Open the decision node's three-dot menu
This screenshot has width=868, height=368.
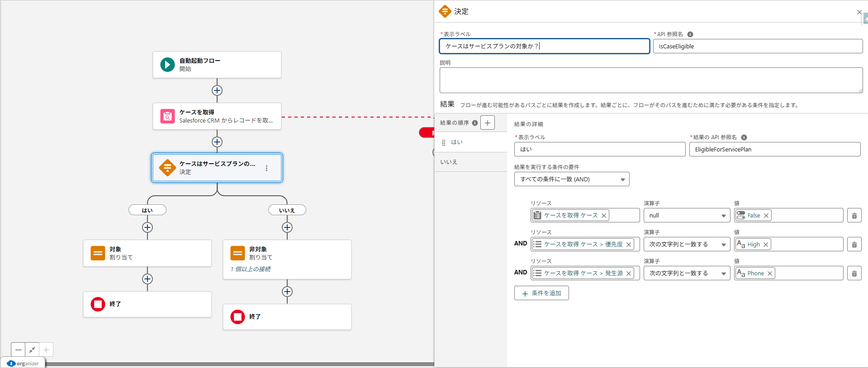(266, 168)
